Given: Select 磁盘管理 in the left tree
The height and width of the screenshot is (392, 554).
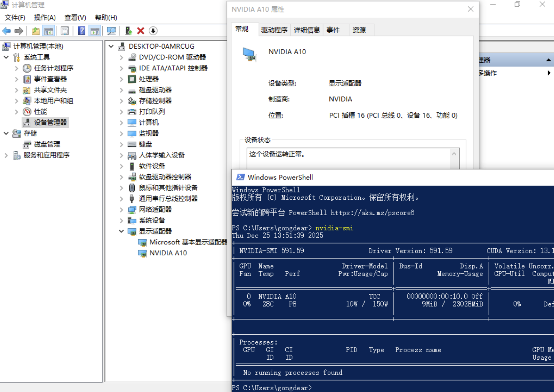Looking at the screenshot, I should tap(47, 144).
